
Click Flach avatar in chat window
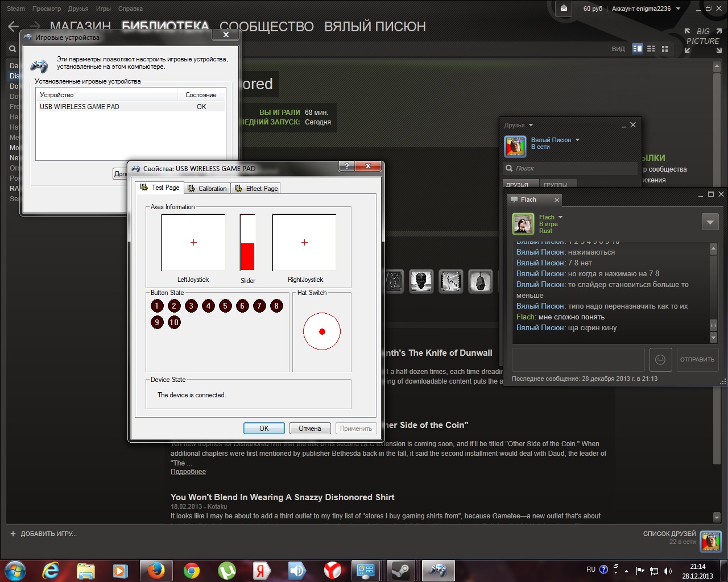tap(523, 224)
